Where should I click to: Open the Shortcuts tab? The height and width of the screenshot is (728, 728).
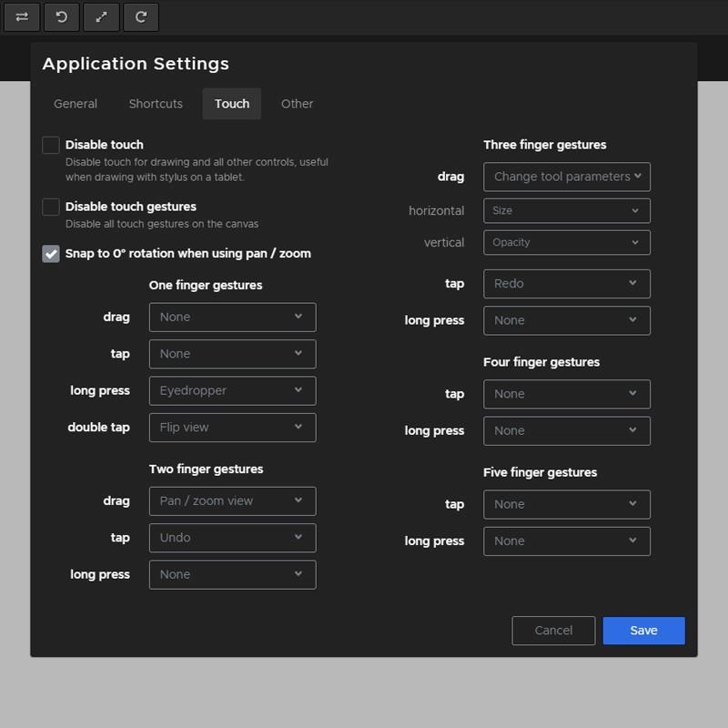[x=156, y=104]
